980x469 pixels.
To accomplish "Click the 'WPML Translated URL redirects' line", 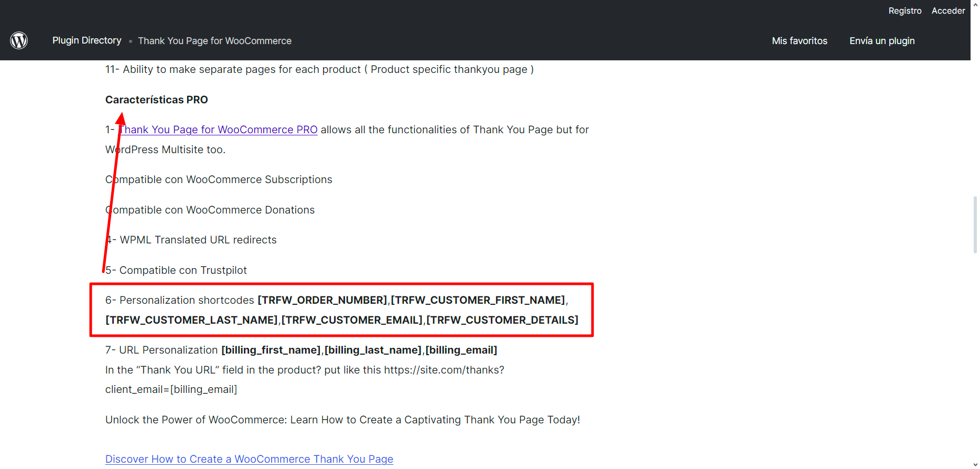I will pyautogui.click(x=191, y=240).
